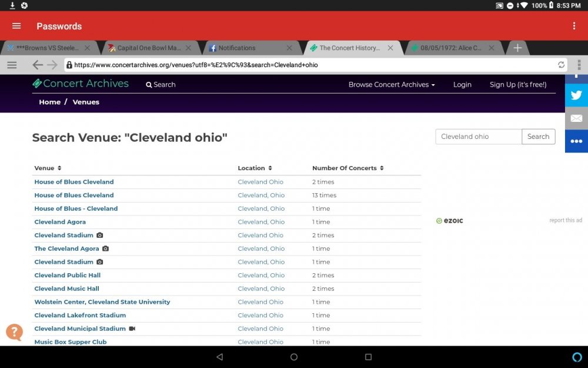Open the browser sidebar menu icon
This screenshot has height=368, width=588.
(x=12, y=65)
